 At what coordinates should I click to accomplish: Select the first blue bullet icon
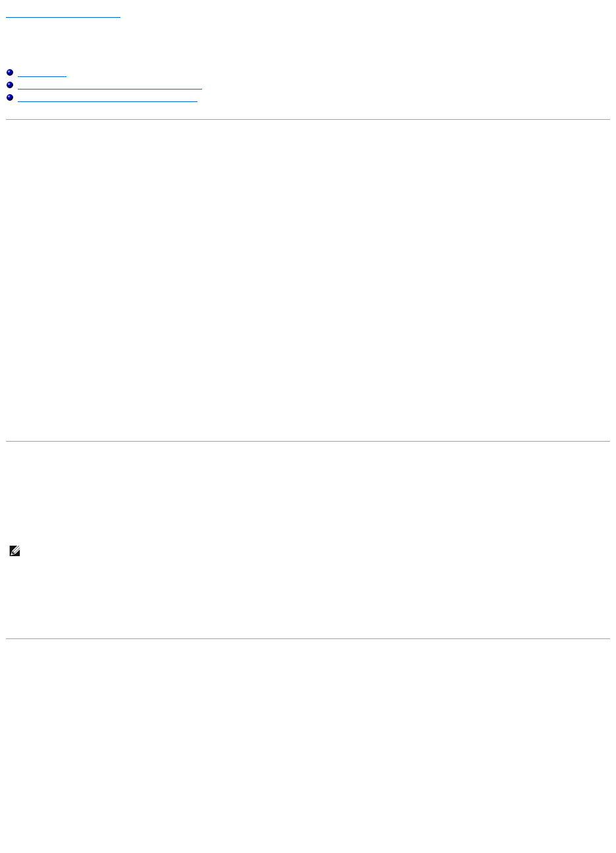point(10,73)
